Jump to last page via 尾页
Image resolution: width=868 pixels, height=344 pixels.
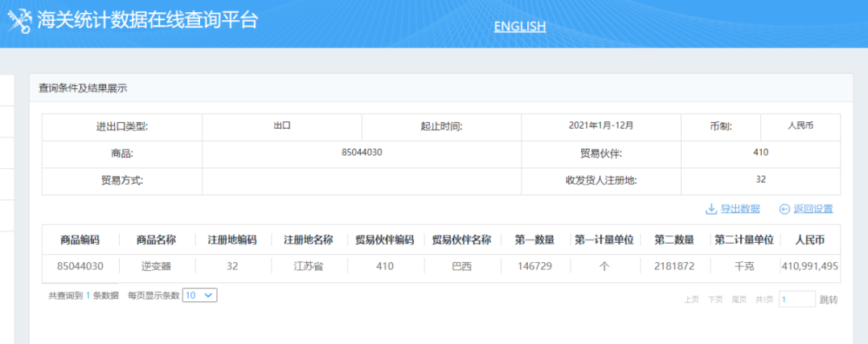[739, 300]
